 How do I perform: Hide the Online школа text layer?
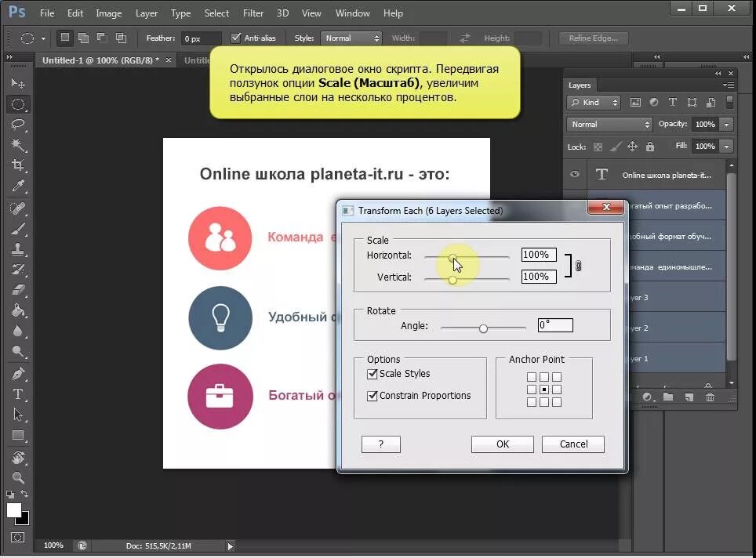575,175
